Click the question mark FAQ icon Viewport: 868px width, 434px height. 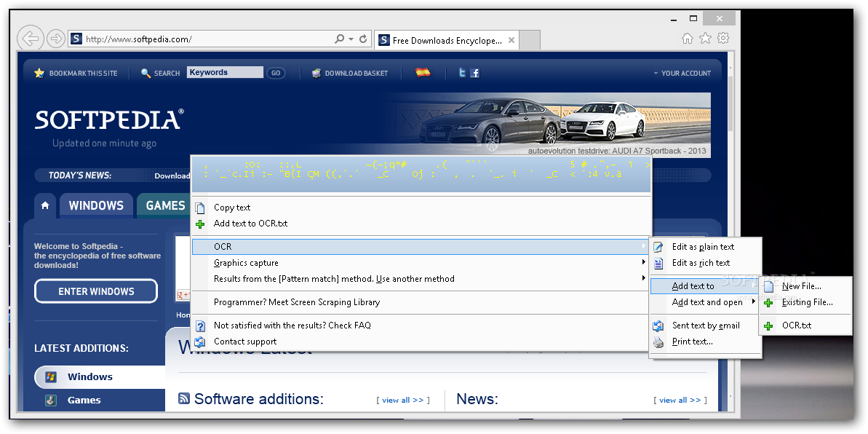(x=200, y=326)
